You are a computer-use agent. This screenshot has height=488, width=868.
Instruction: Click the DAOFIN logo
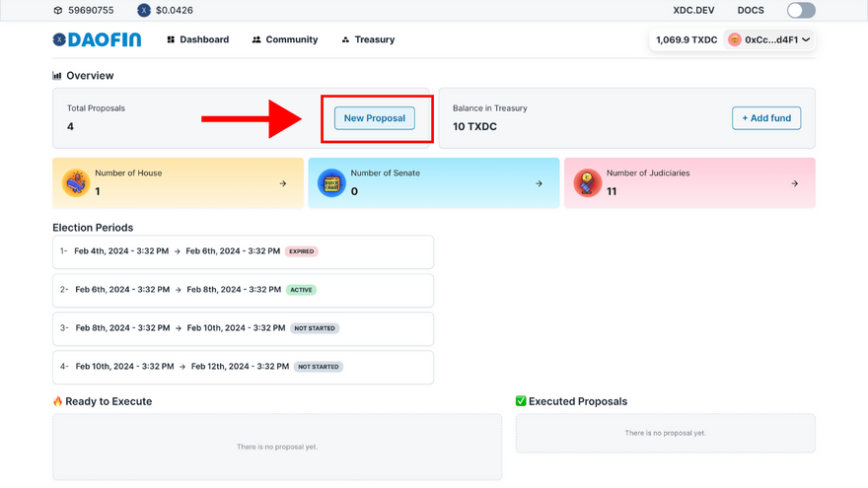pos(99,39)
